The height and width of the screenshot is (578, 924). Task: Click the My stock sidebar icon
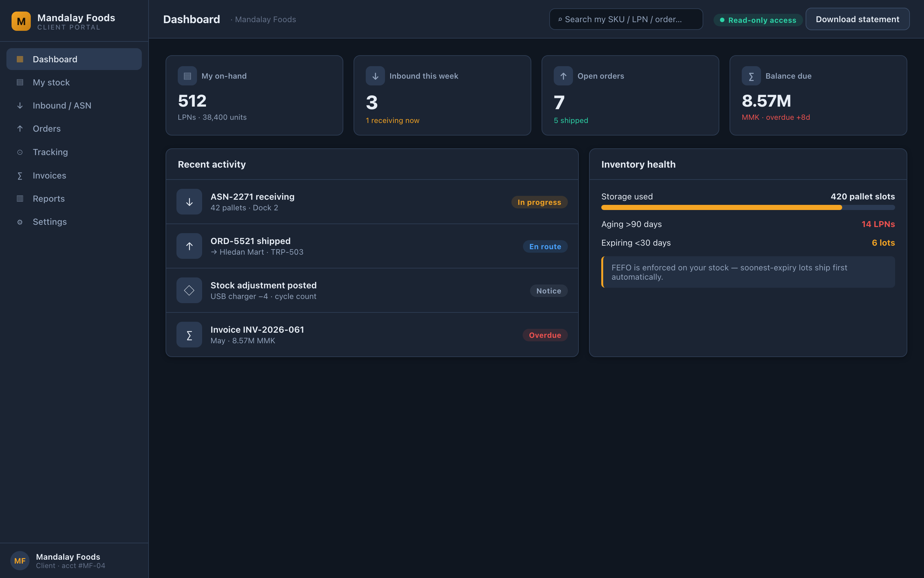[x=20, y=82]
